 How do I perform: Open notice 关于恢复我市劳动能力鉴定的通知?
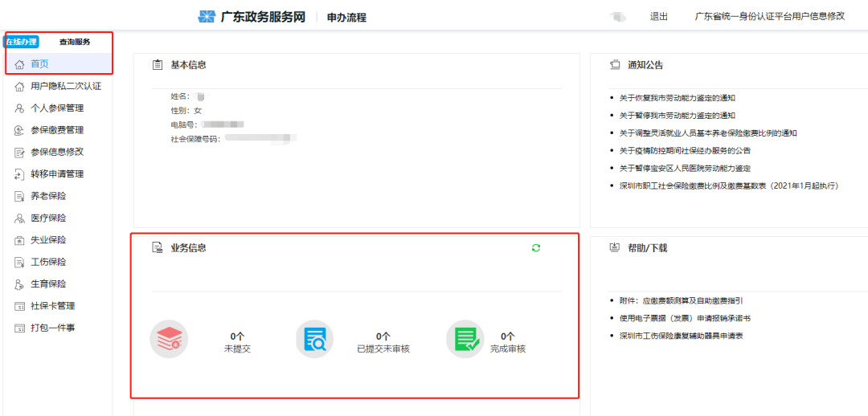(x=677, y=98)
